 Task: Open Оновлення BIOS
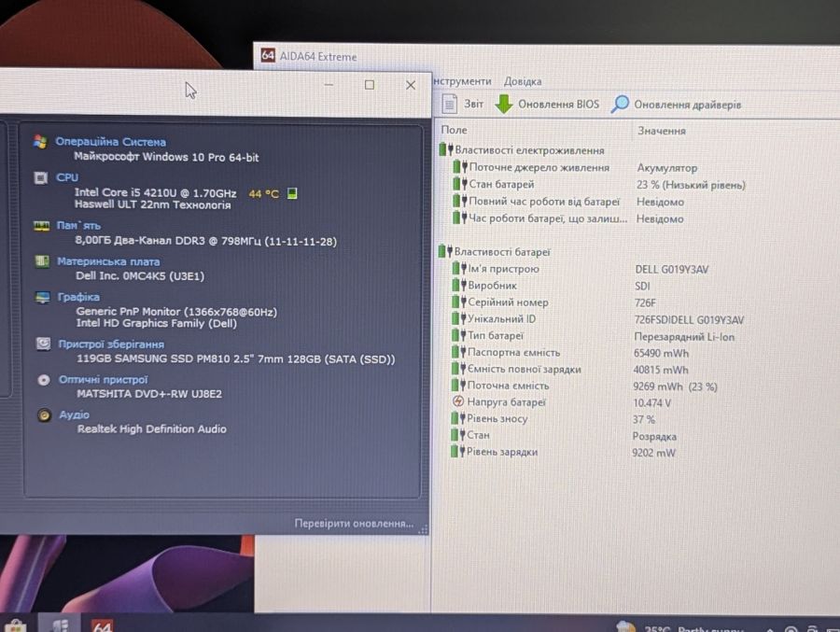pyautogui.click(x=558, y=104)
